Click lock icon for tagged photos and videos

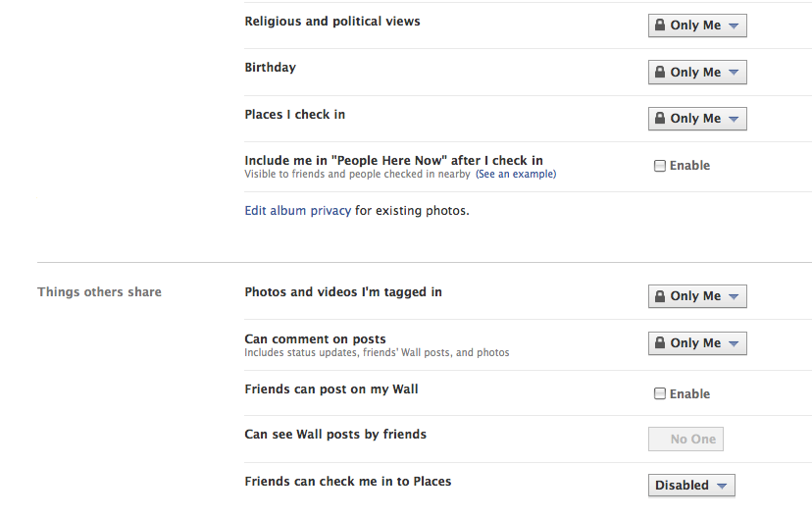[x=660, y=295]
